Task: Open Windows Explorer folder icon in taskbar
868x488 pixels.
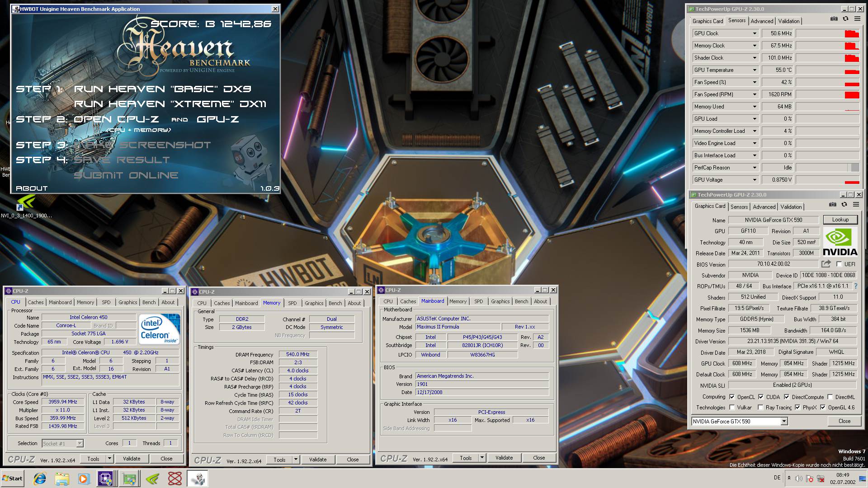Action: pyautogui.click(x=62, y=479)
